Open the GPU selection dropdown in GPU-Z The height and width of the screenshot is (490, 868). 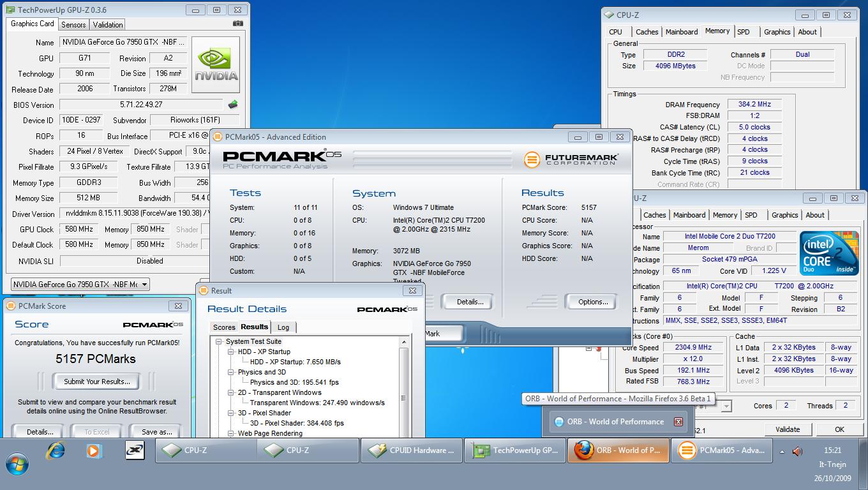145,285
